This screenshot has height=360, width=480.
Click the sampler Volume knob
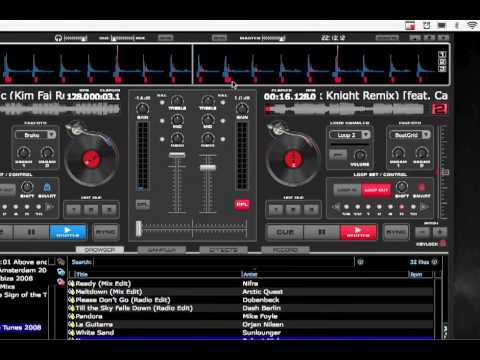[x=360, y=155]
